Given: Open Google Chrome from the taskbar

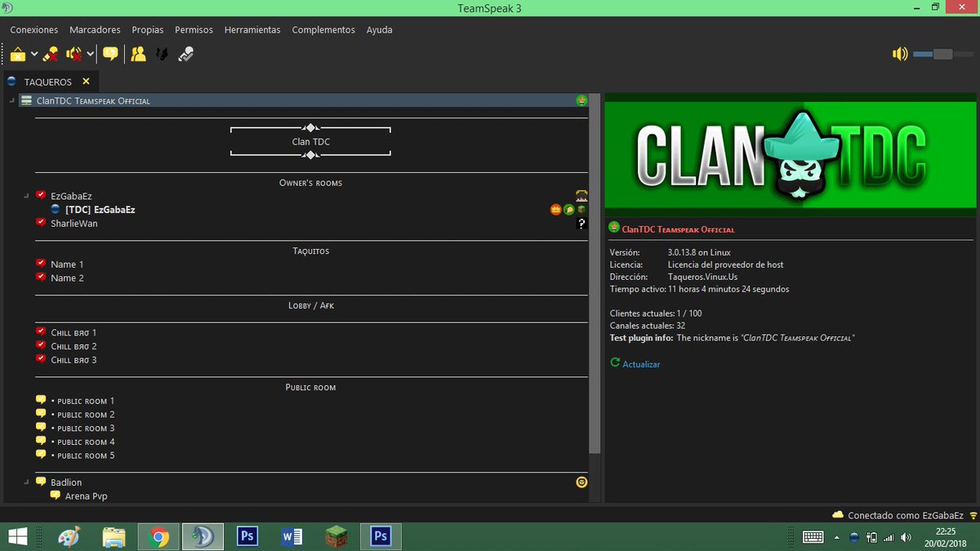Looking at the screenshot, I should tap(159, 536).
